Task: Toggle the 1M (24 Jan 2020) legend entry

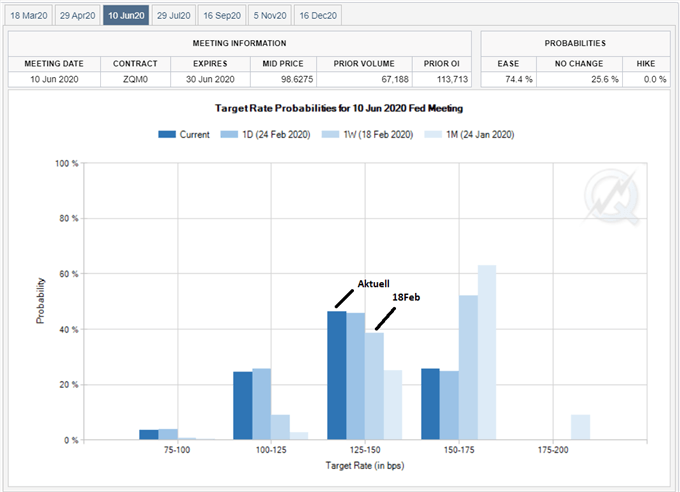Action: pyautogui.click(x=469, y=134)
